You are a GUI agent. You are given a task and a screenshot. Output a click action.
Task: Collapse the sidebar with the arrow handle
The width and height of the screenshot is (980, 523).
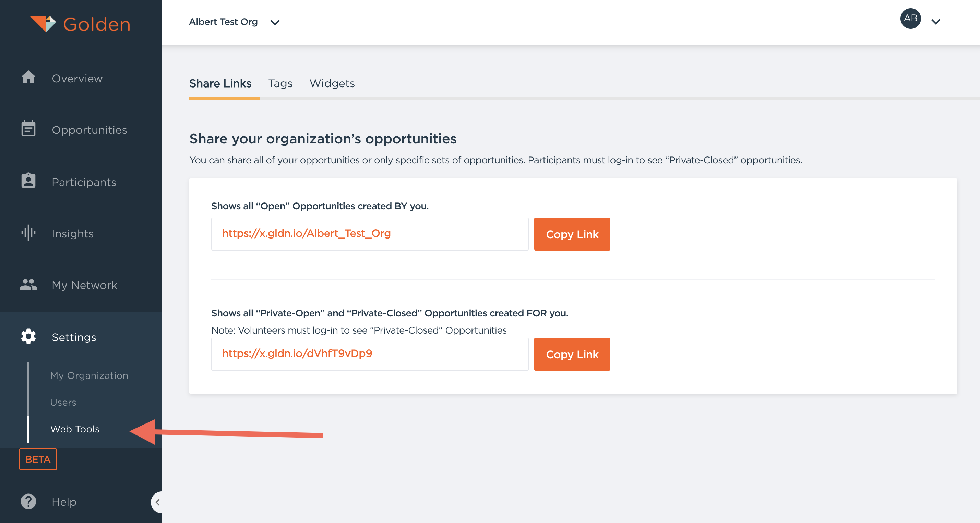(x=157, y=502)
